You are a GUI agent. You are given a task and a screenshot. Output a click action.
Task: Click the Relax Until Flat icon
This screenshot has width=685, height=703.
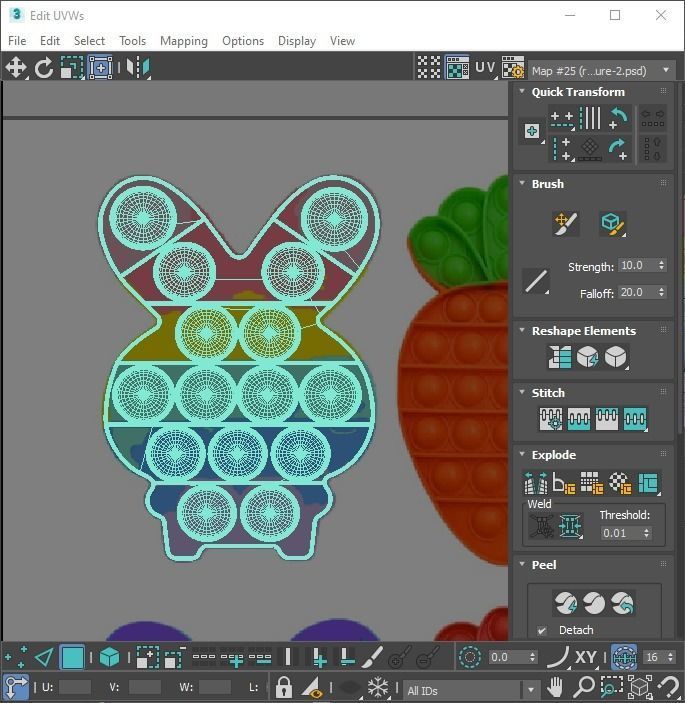click(x=587, y=357)
